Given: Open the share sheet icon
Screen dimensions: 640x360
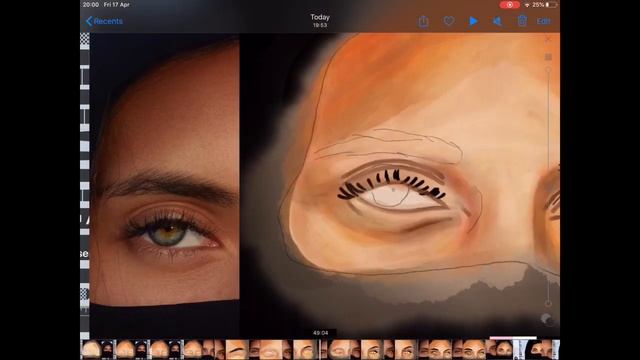Looking at the screenshot, I should (x=423, y=21).
